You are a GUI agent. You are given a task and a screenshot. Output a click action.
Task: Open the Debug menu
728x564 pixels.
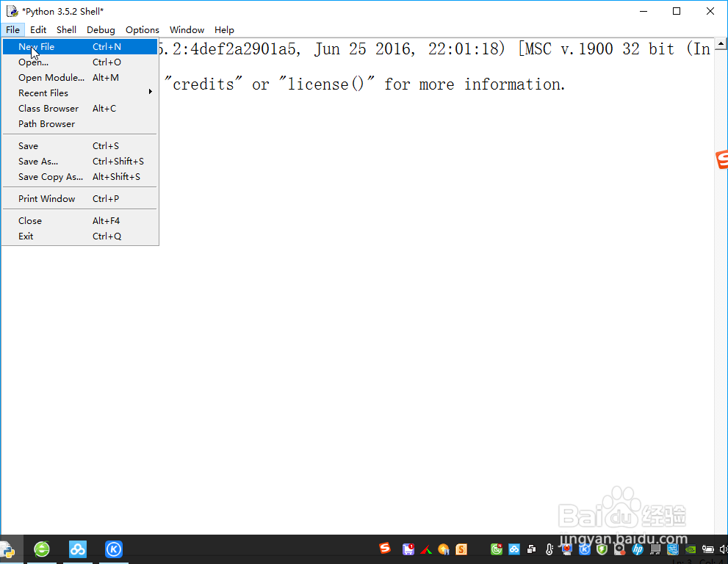101,29
